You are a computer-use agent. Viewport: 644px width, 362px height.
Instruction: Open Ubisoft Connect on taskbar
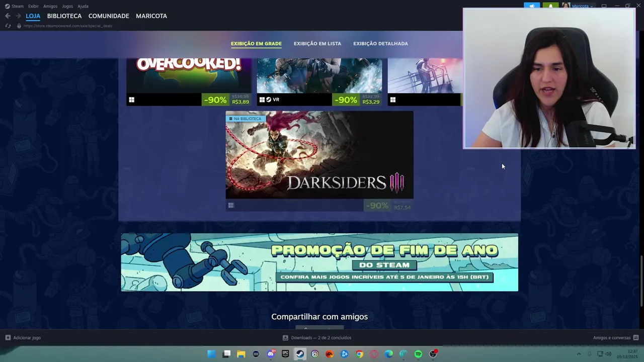tap(315, 354)
